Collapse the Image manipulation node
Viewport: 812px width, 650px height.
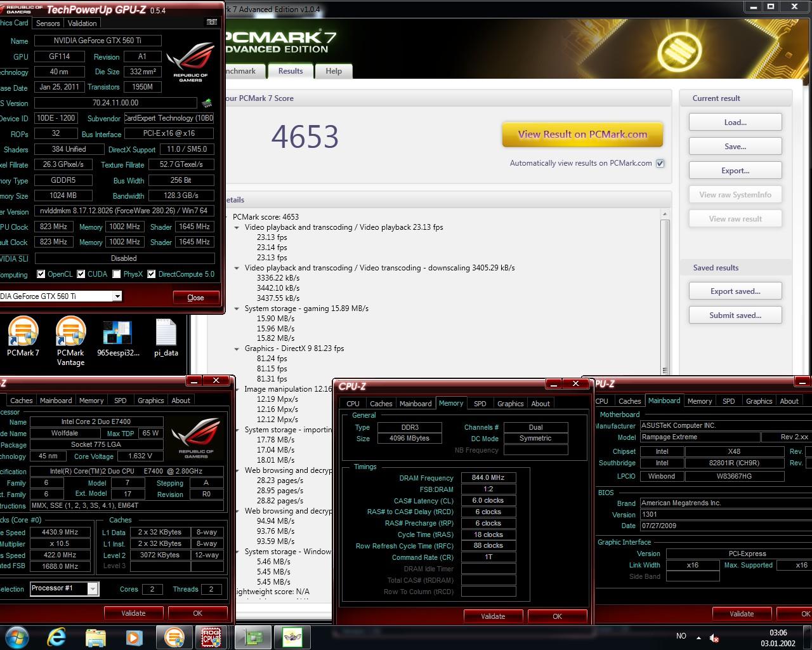point(237,389)
